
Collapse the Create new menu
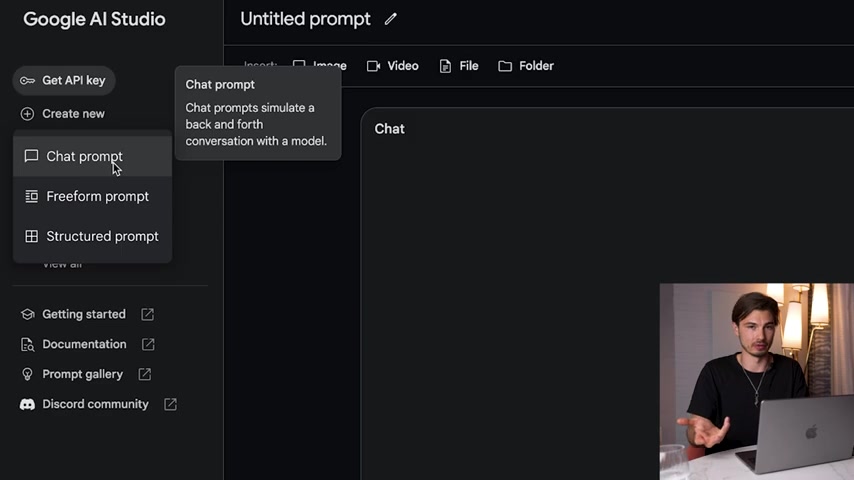(x=63, y=114)
